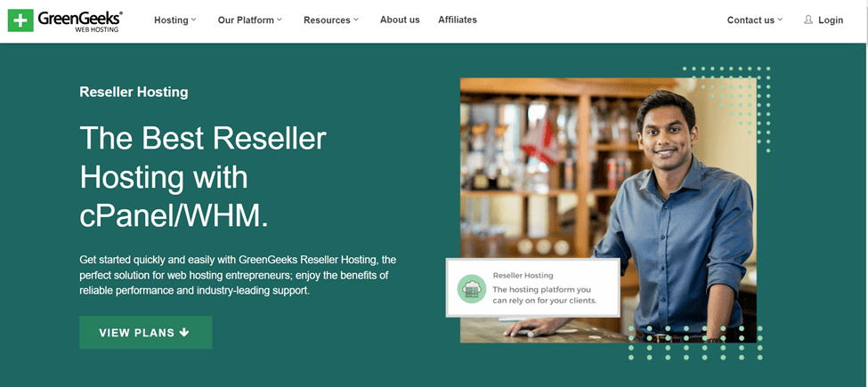Click the user icon beside Login
The image size is (868, 387).
[x=808, y=20]
